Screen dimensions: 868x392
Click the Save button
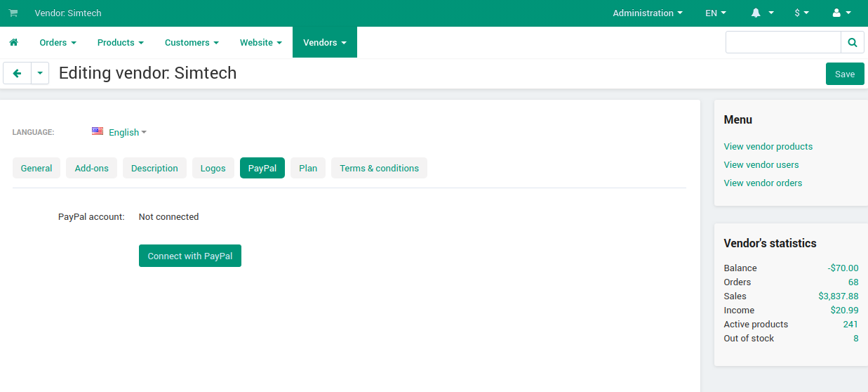[x=845, y=74]
